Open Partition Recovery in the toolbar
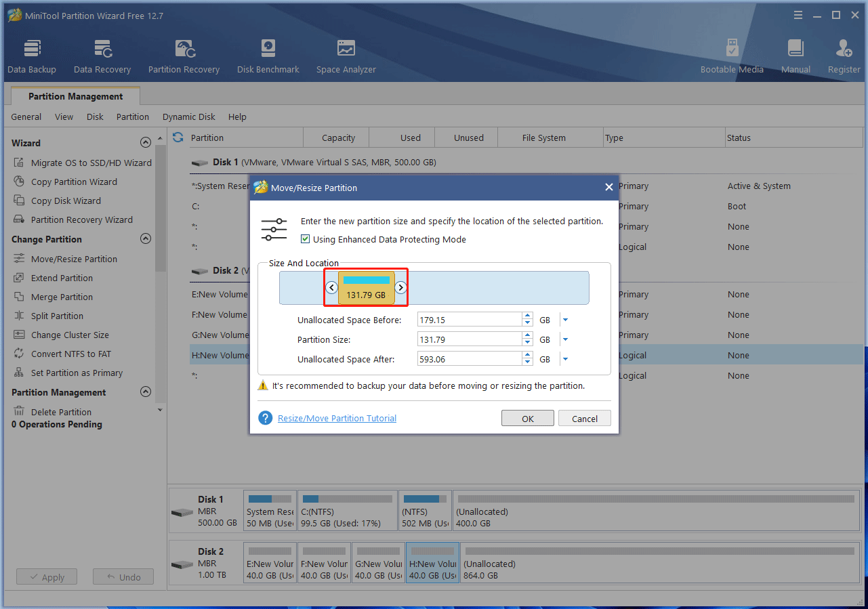The image size is (868, 609). pyautogui.click(x=184, y=57)
